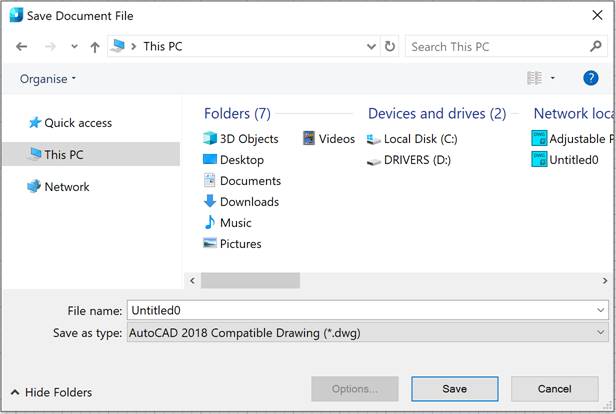Select the Untitled0 DWG file

[573, 160]
